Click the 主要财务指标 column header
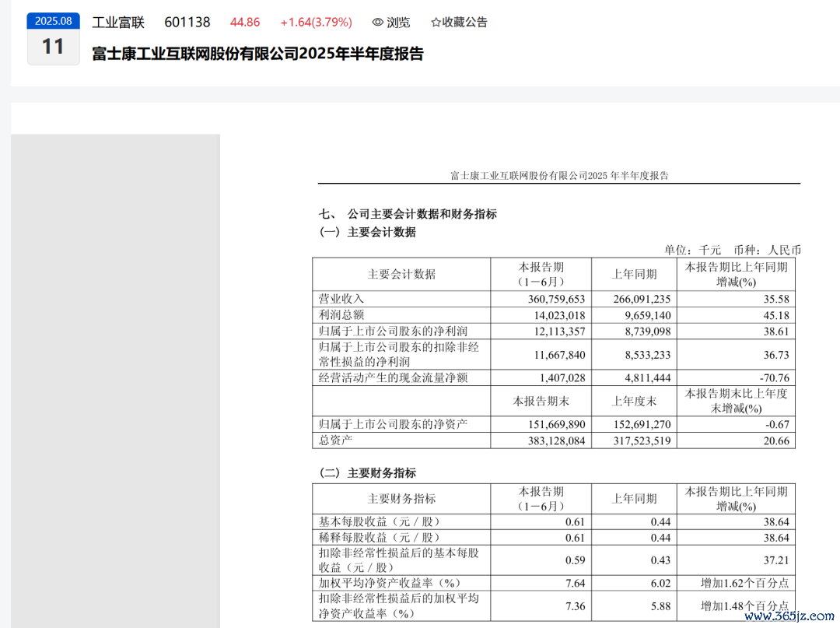The image size is (840, 628). 401,499
